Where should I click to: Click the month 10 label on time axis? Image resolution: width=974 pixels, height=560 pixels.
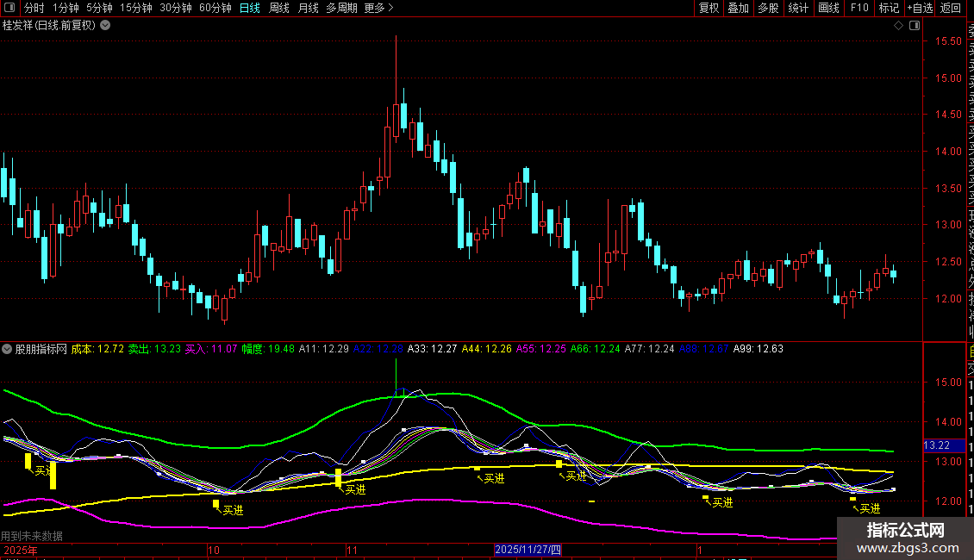[214, 550]
